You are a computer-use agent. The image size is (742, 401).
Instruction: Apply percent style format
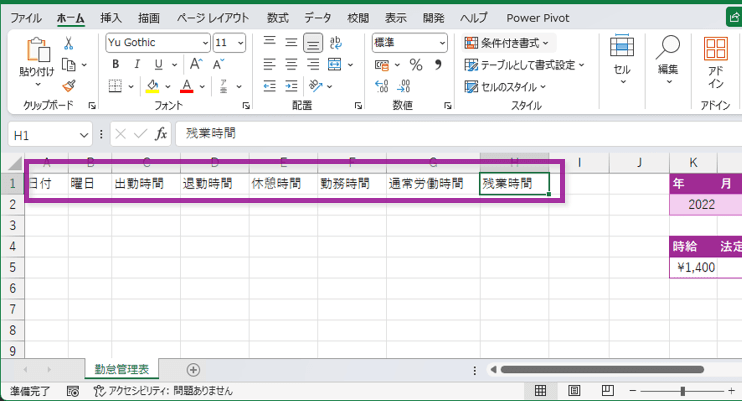[416, 65]
